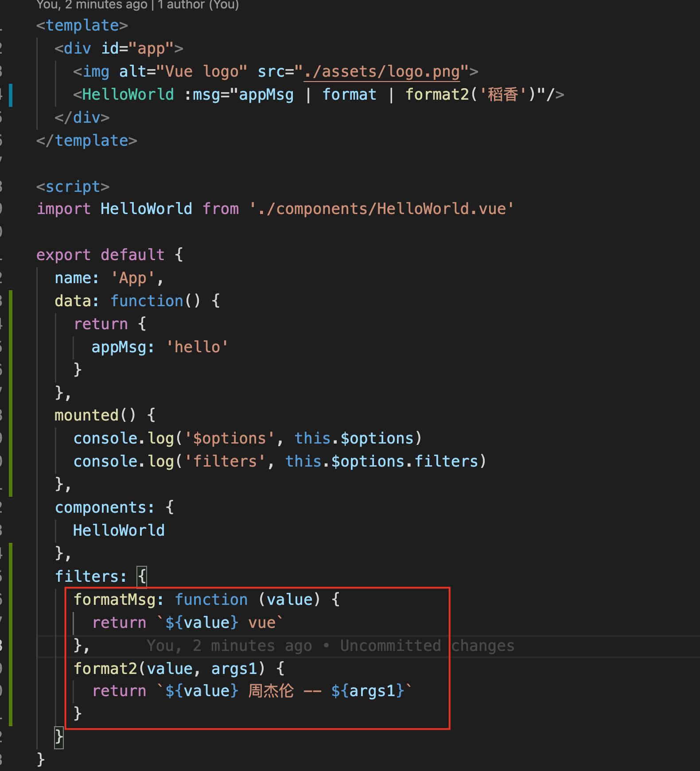Image resolution: width=700 pixels, height=771 pixels.
Task: Click the opening <script> tag
Action: point(73,187)
